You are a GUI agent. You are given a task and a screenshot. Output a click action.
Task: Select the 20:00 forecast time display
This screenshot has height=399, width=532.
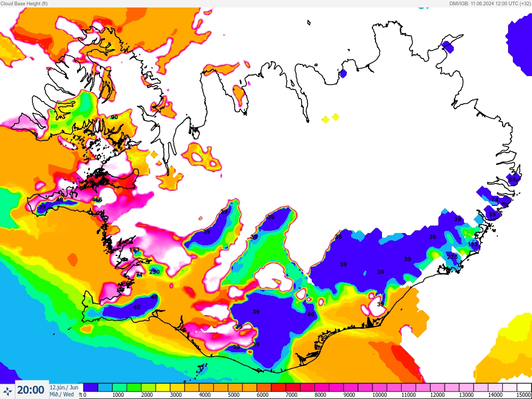pyautogui.click(x=30, y=390)
